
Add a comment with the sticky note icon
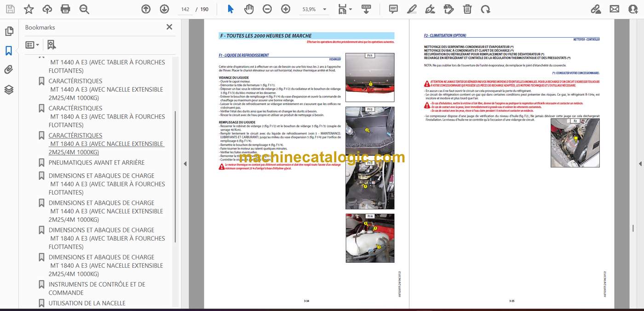coord(393,9)
